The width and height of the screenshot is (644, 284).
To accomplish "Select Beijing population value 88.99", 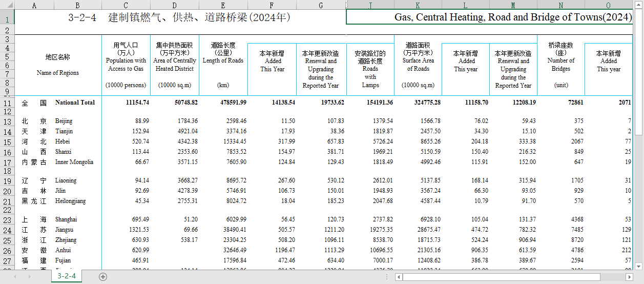I will 126,121.
